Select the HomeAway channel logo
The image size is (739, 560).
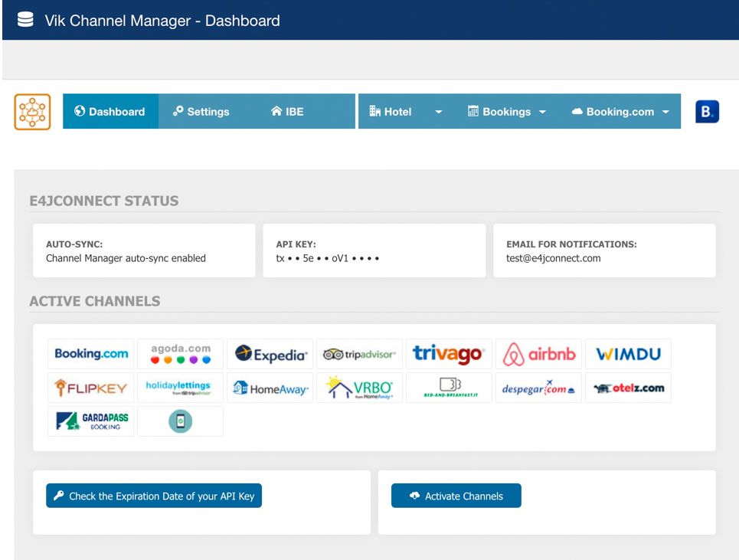pos(270,388)
